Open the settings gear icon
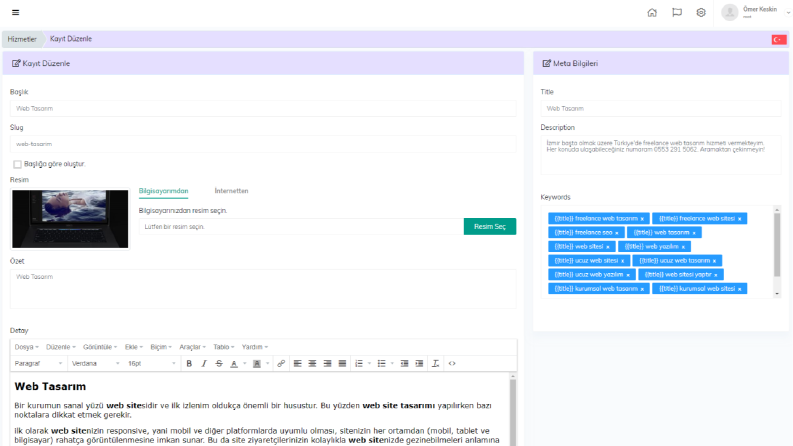 tap(701, 13)
